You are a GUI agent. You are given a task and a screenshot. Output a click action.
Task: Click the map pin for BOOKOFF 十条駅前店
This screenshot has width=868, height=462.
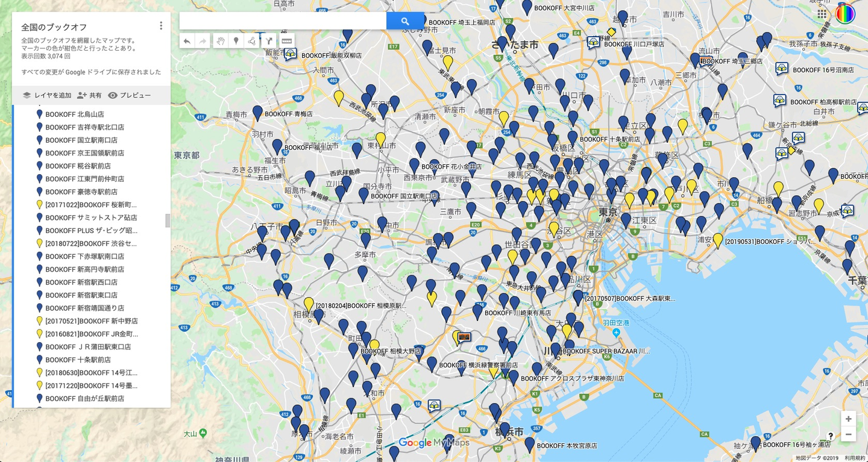[x=573, y=138]
